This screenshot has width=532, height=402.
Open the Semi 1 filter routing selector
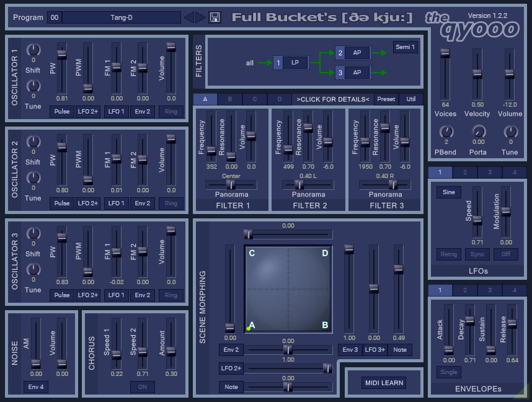(405, 47)
